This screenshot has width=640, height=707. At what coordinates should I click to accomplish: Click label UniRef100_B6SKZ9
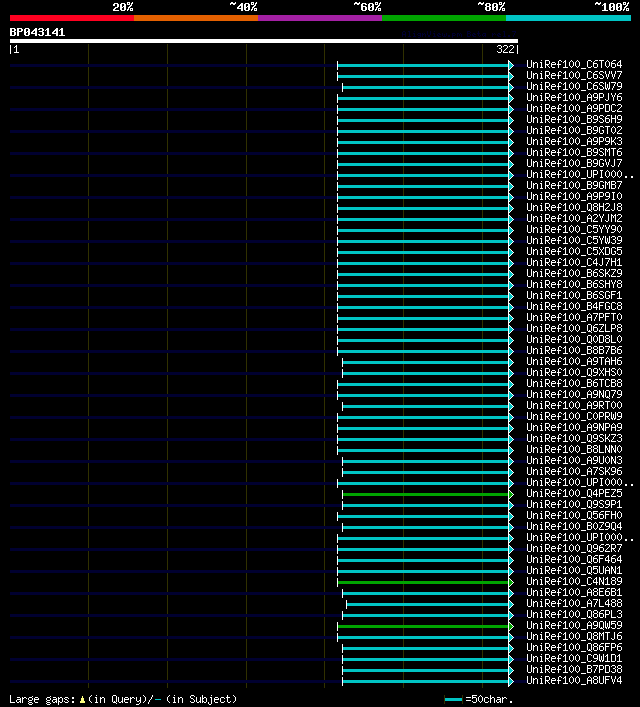coord(574,274)
